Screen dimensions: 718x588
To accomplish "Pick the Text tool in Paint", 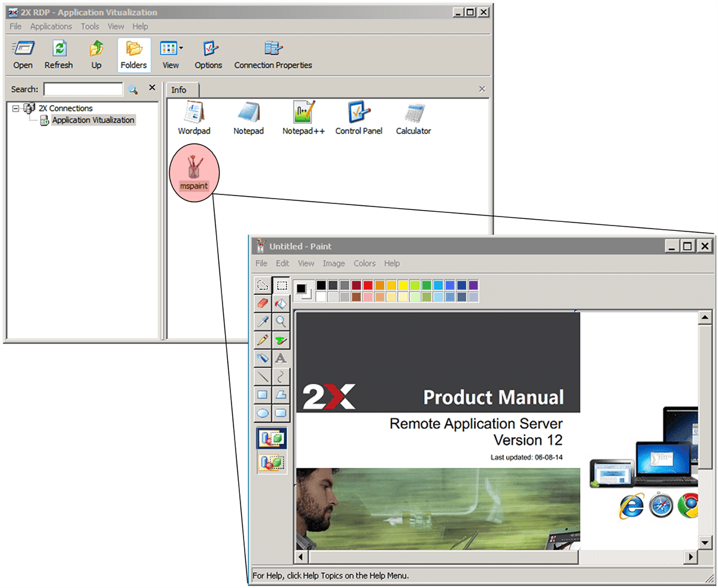I will pyautogui.click(x=281, y=358).
